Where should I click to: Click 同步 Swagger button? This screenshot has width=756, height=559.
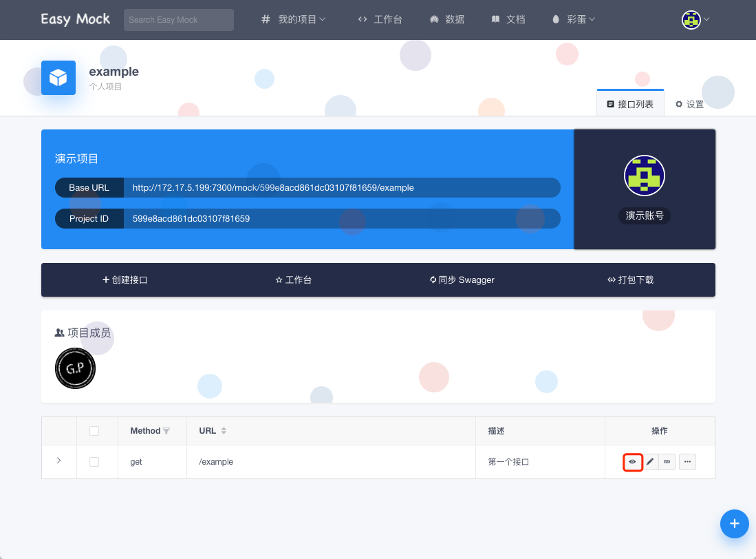coord(462,279)
